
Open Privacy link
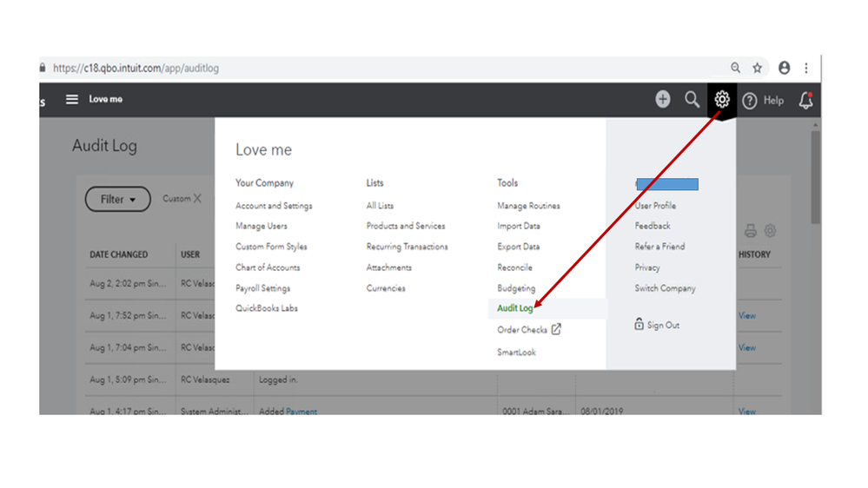(x=647, y=267)
